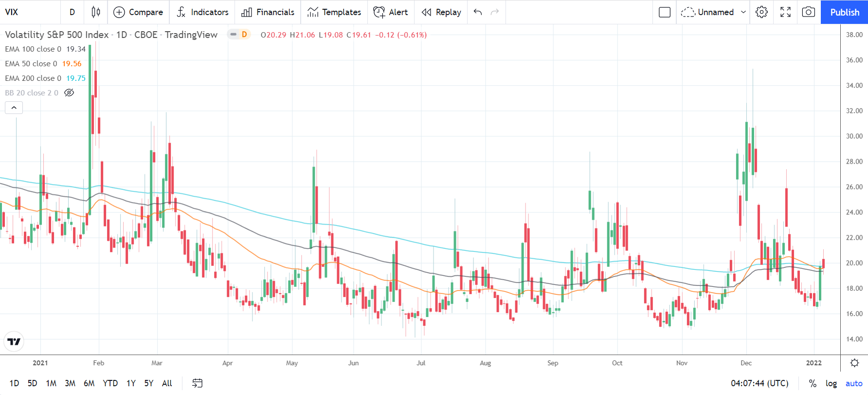Click the EMA 50 value 19.56
Image resolution: width=868 pixels, height=395 pixels.
(72, 63)
